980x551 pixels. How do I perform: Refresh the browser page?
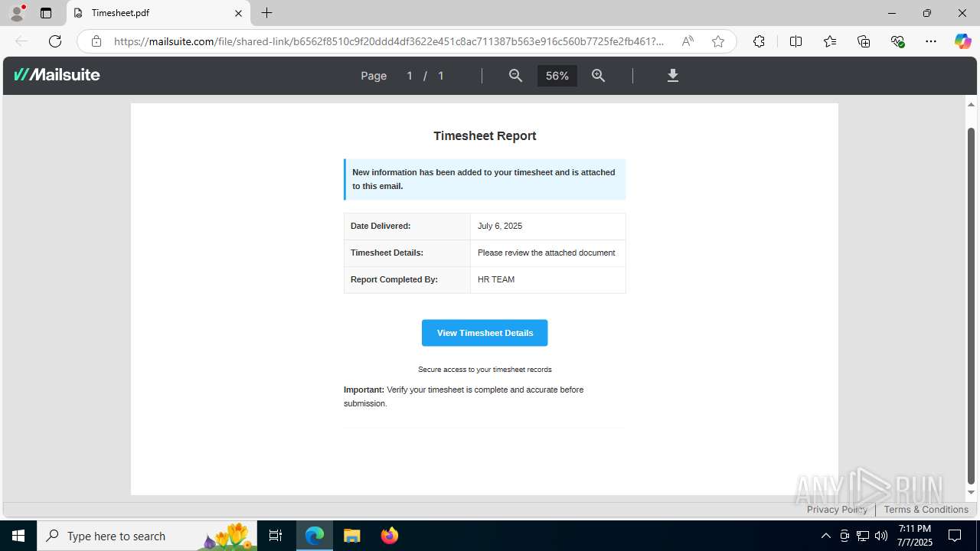pos(55,41)
